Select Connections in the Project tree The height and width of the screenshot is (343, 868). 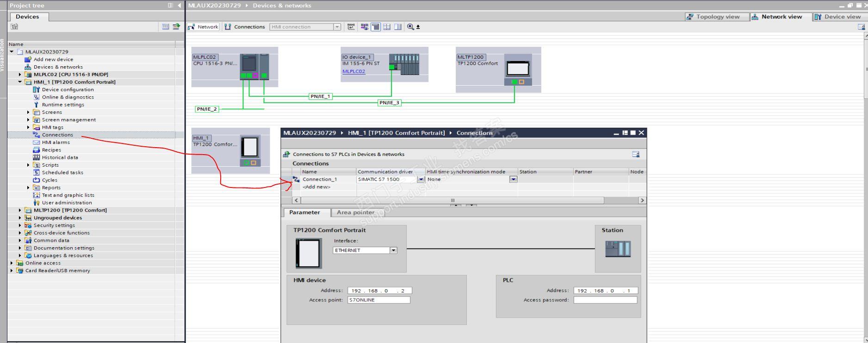[57, 135]
